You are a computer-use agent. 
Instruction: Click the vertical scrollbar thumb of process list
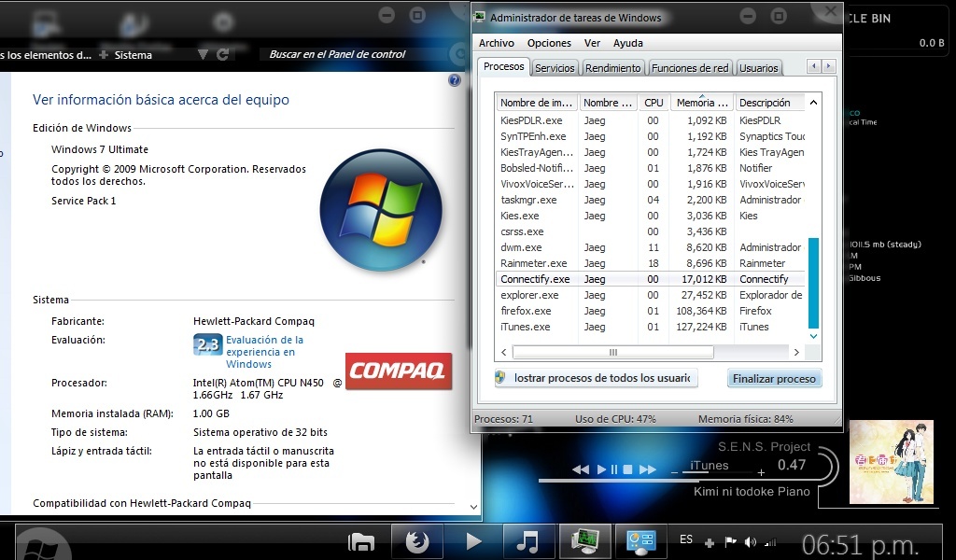point(813,284)
